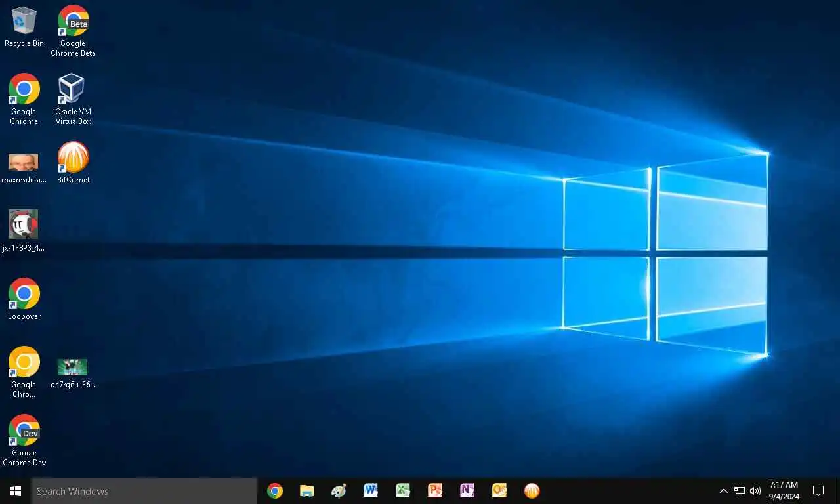Select the de7rg6u-36... image file
Viewport: 840px width, 504px height.
point(73,373)
